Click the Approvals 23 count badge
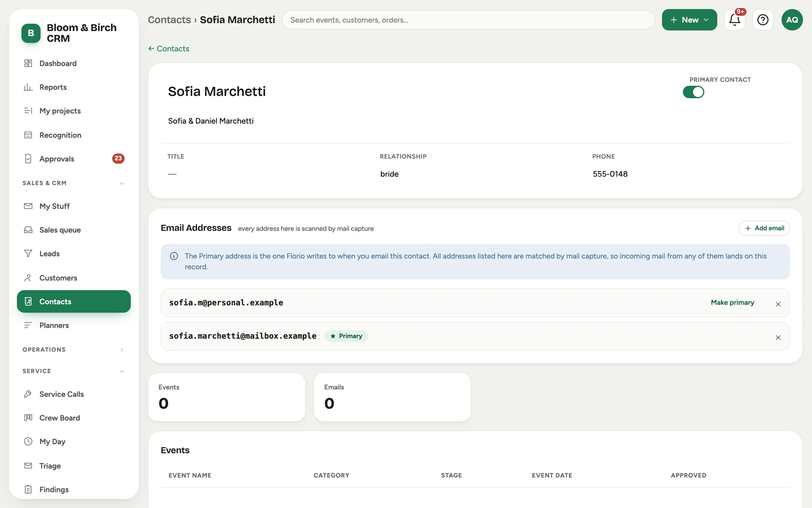The image size is (812, 508). point(118,158)
